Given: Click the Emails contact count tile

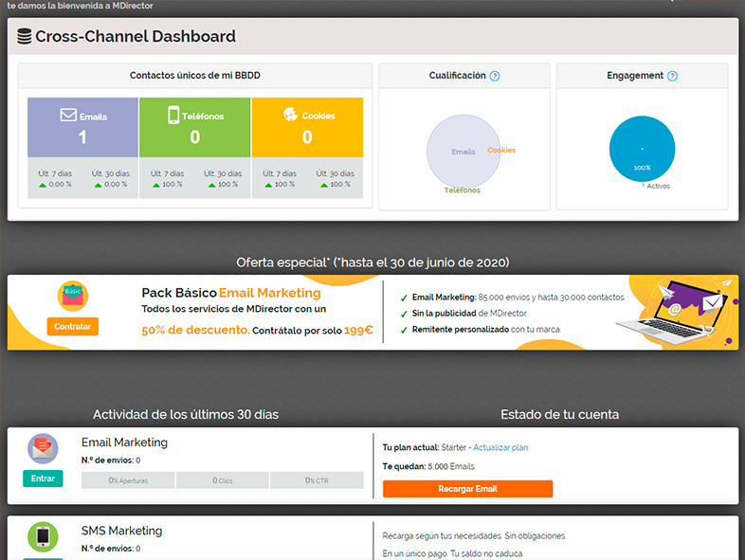Looking at the screenshot, I should pos(82,127).
